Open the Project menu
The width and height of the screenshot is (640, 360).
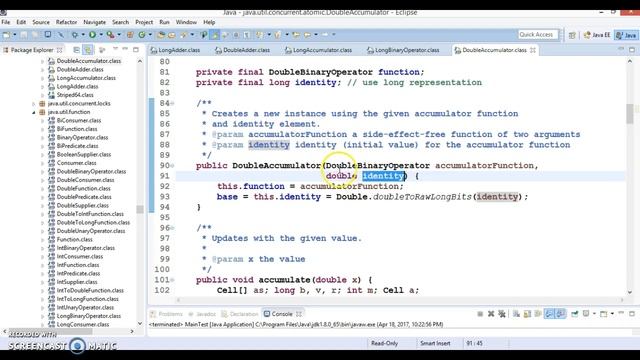click(x=144, y=22)
